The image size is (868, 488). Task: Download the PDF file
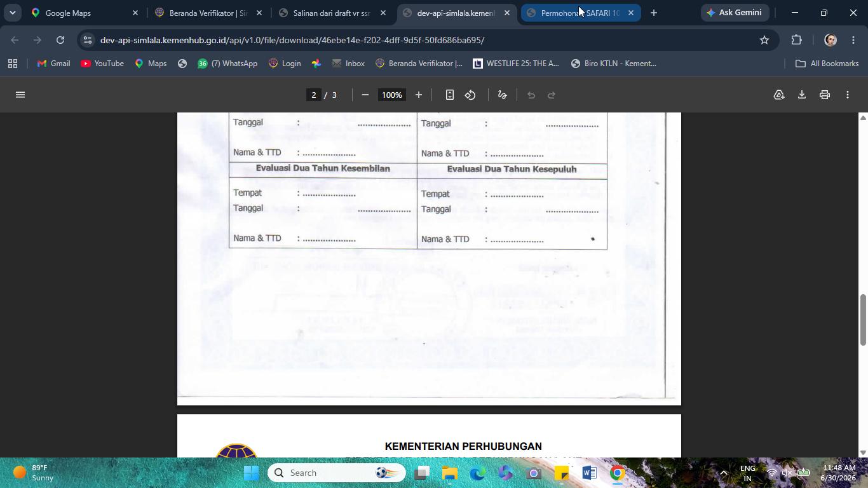click(x=802, y=95)
